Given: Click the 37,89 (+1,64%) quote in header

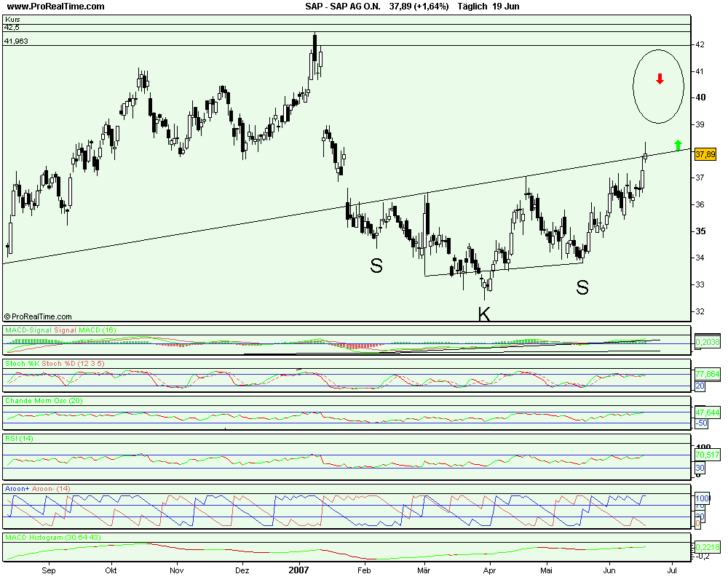Looking at the screenshot, I should pyautogui.click(x=419, y=7).
